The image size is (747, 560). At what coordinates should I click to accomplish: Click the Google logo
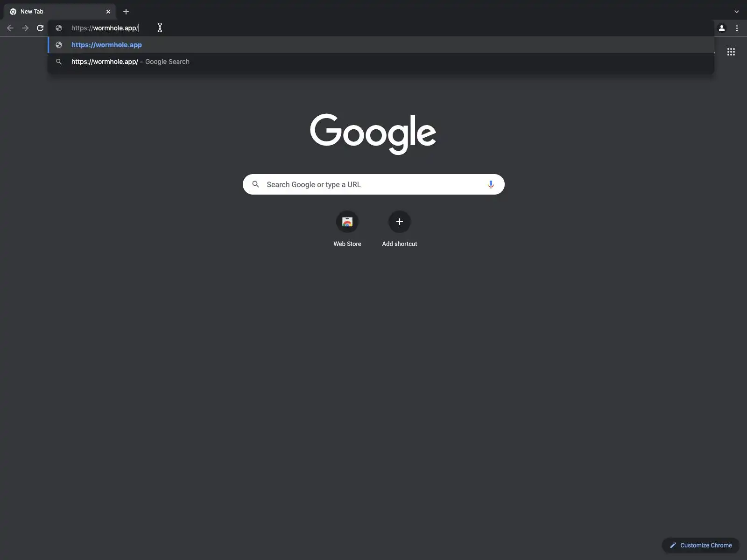coord(373,134)
